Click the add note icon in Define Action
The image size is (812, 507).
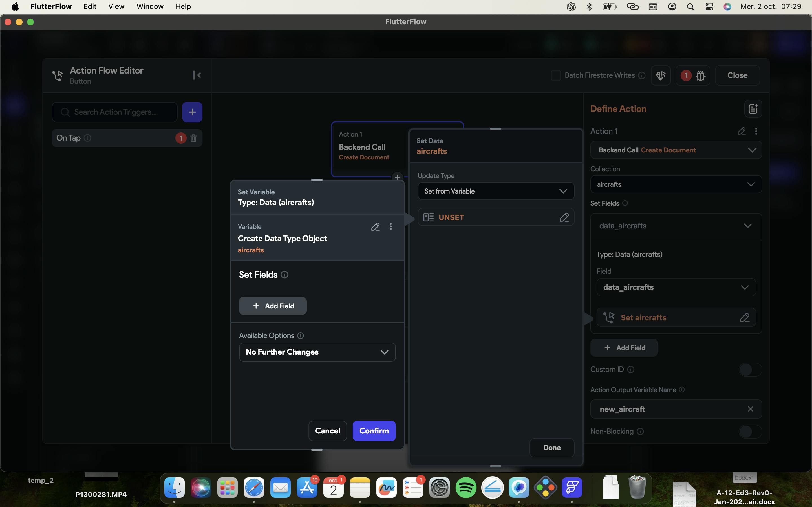coord(753,109)
